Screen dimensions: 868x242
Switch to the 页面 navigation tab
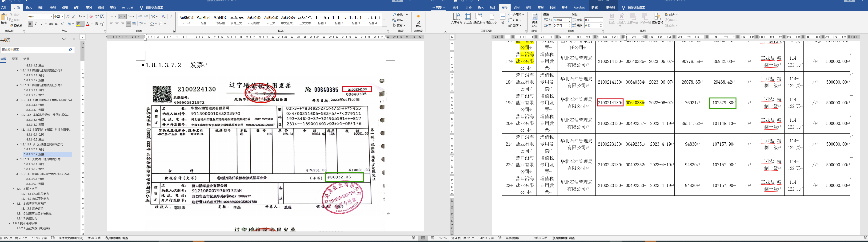coord(15,59)
